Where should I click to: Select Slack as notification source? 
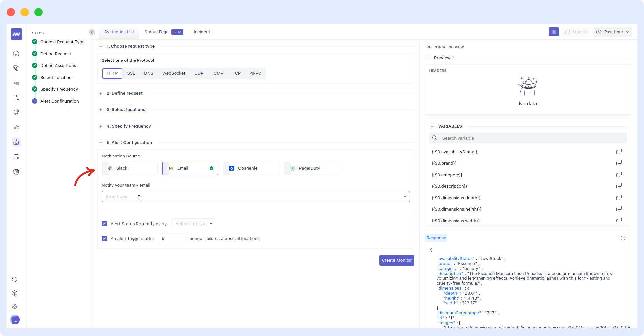coord(130,168)
